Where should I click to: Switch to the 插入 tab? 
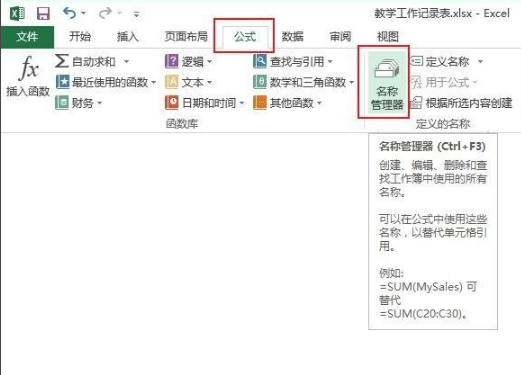pyautogui.click(x=128, y=36)
